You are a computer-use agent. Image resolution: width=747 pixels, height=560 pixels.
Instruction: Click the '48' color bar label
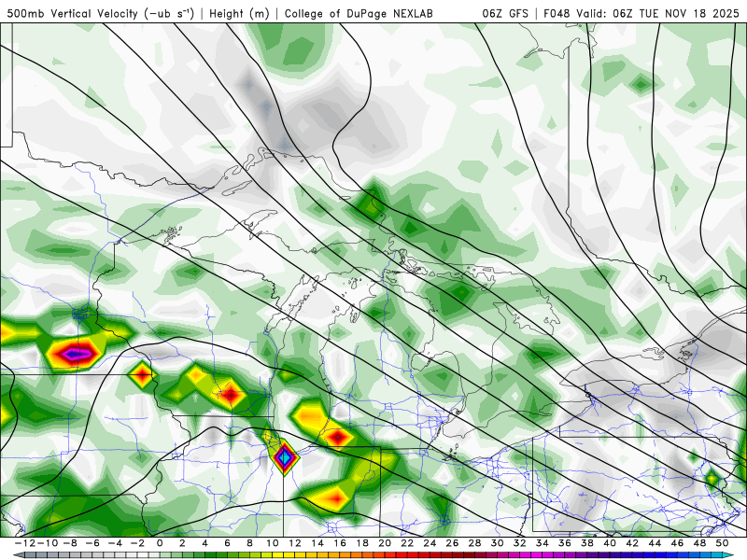pyautogui.click(x=699, y=543)
